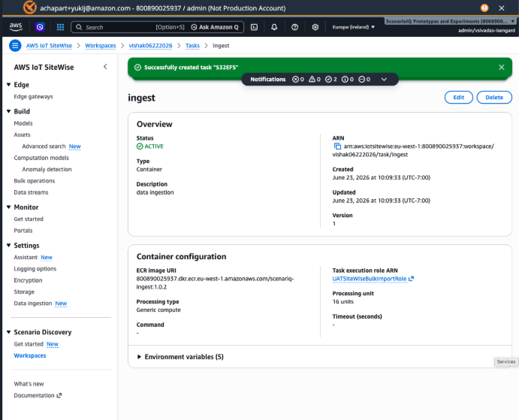Collapse the Scenario Discovery section
The width and height of the screenshot is (519, 420).
8,332
